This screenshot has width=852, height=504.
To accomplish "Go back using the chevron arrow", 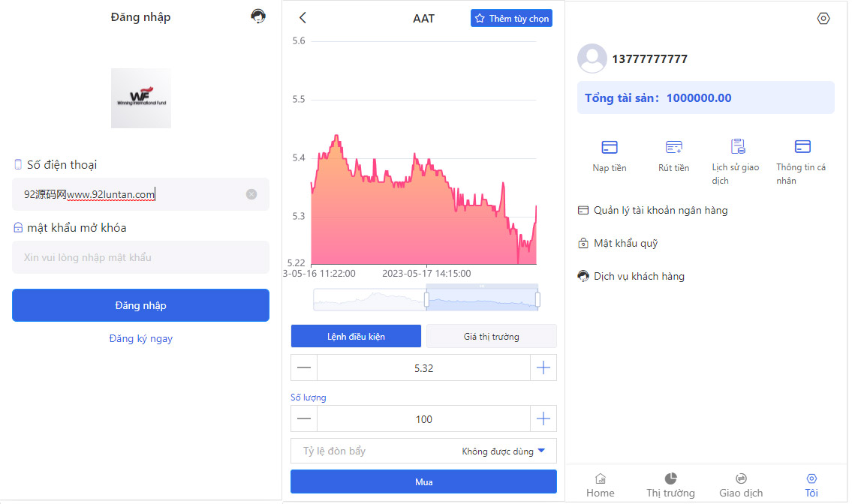I will coord(303,18).
